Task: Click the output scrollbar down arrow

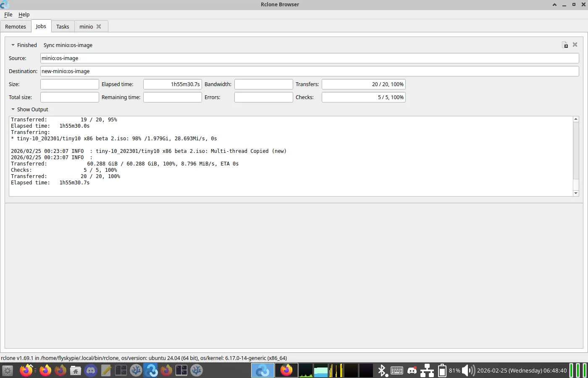Action: 576,193
